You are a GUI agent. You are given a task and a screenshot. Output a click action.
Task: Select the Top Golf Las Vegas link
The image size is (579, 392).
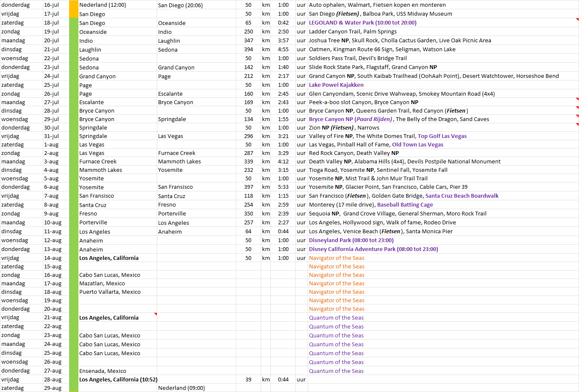point(442,136)
